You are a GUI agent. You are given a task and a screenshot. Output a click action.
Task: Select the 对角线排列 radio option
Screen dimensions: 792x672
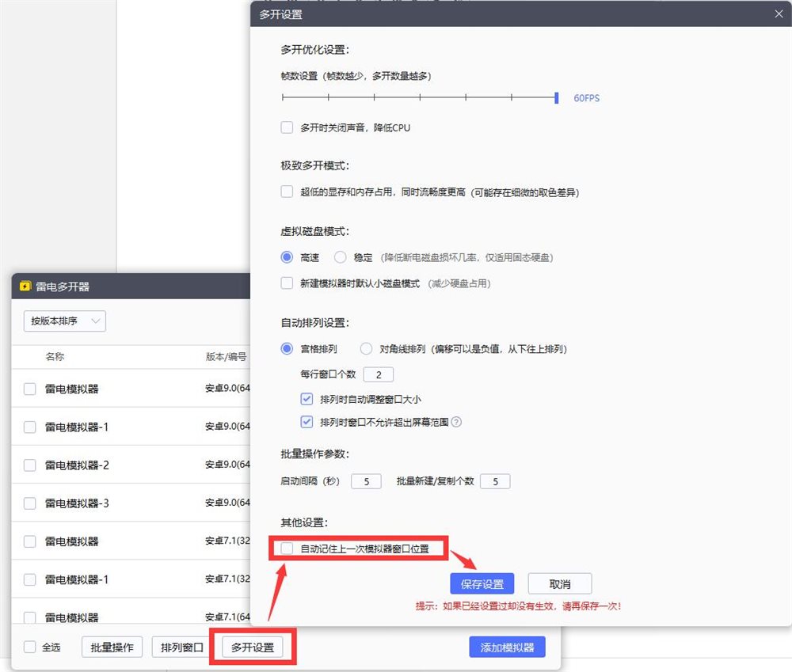coord(366,348)
